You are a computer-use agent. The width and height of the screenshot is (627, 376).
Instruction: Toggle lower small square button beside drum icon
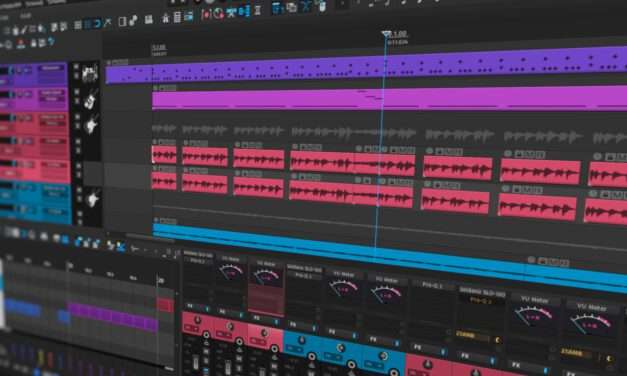(76, 76)
